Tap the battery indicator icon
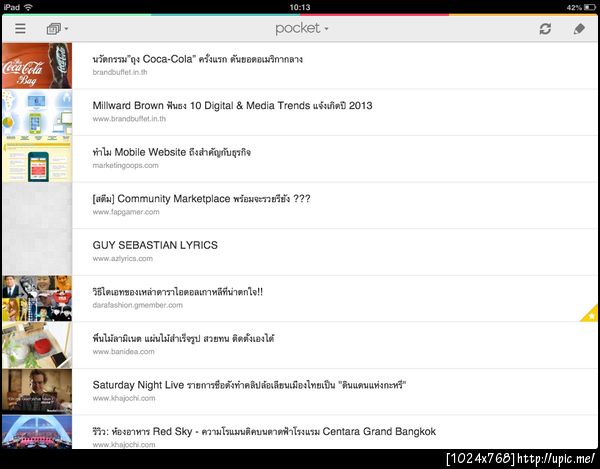This screenshot has width=600, height=469. [x=590, y=7]
